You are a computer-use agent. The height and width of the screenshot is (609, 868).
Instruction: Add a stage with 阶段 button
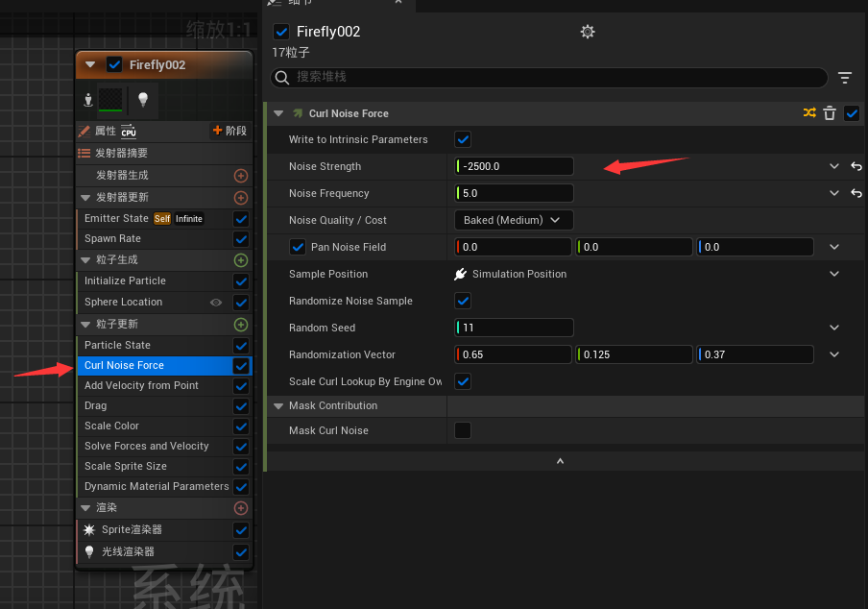[x=229, y=131]
